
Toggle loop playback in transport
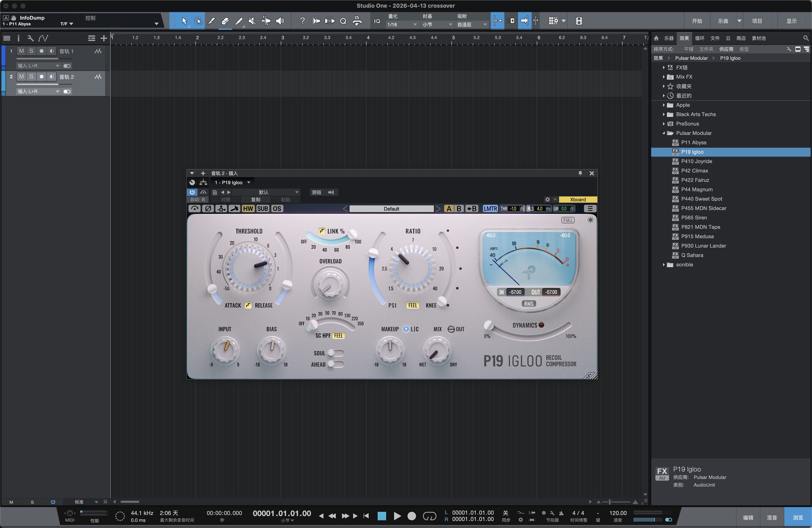(x=429, y=516)
